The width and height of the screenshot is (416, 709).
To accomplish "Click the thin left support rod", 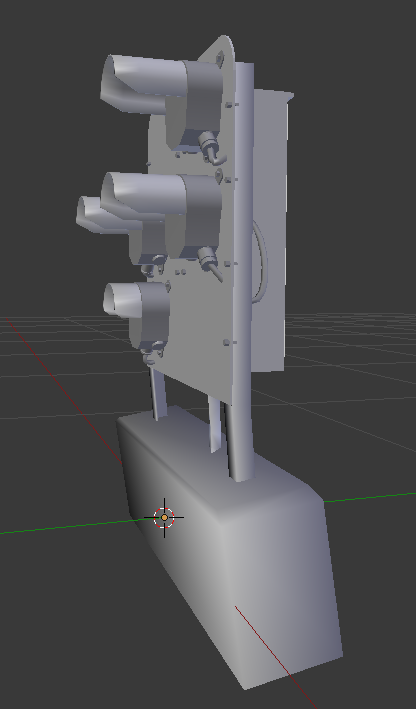I will [x=157, y=393].
